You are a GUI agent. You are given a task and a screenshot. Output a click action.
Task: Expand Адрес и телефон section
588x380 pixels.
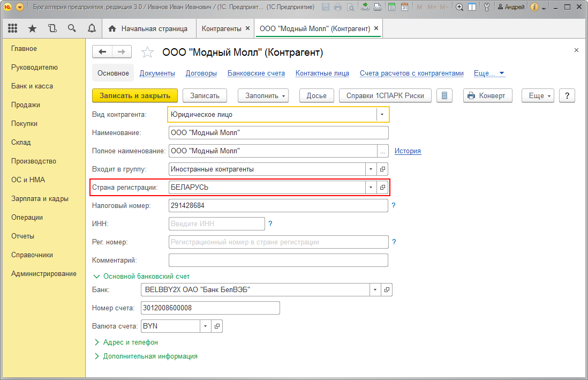pyautogui.click(x=126, y=342)
